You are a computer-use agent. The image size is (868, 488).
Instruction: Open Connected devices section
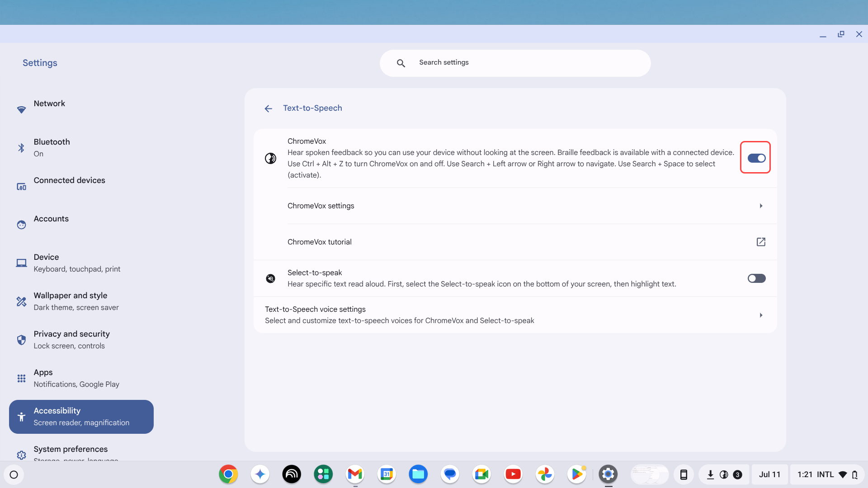[x=81, y=186]
